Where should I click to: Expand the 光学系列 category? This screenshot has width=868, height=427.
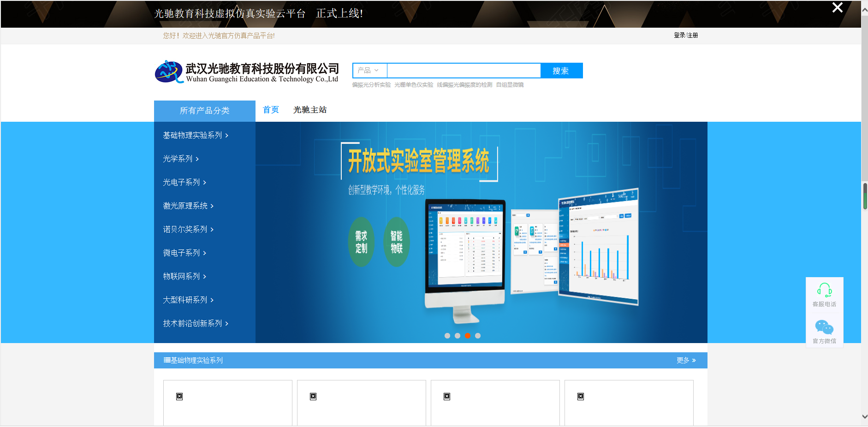[x=181, y=159]
